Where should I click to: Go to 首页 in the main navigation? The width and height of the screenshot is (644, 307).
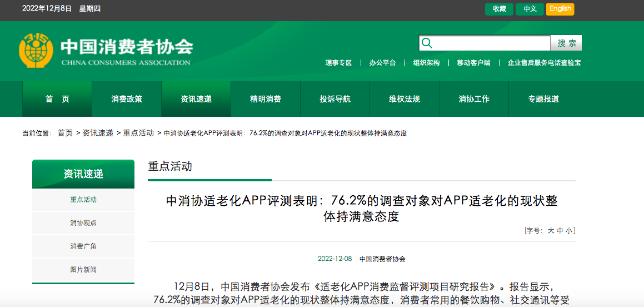(57, 99)
